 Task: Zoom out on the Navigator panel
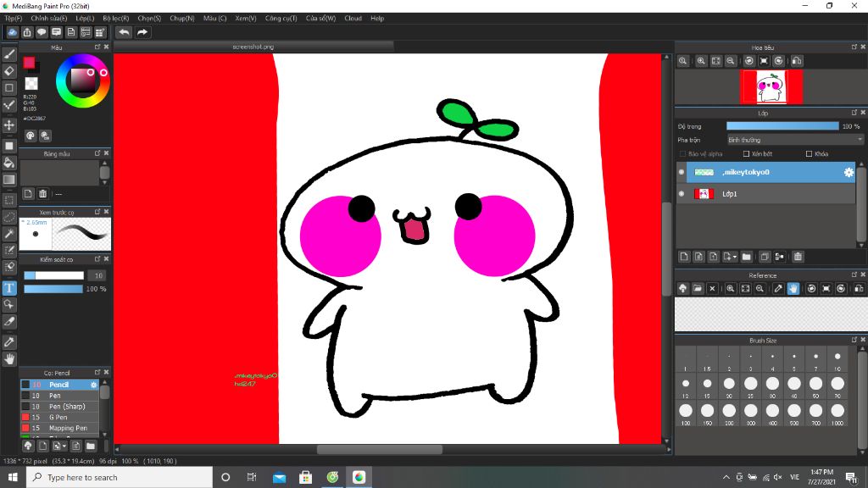click(731, 61)
